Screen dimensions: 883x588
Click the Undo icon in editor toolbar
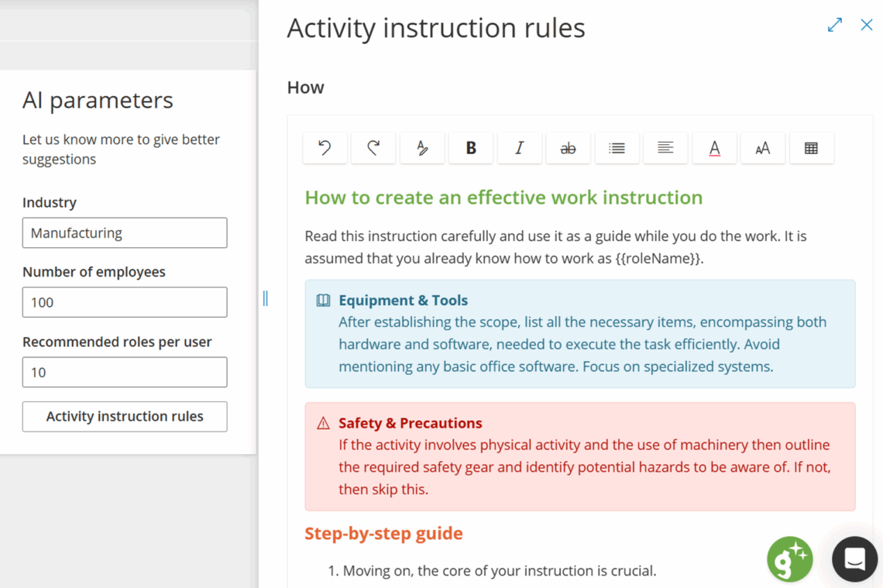point(325,148)
